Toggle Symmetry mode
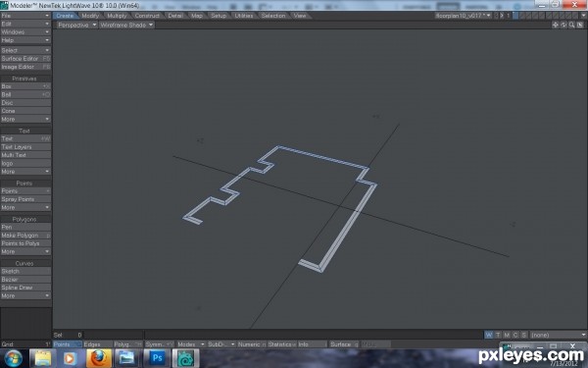The image size is (588, 368). click(159, 344)
